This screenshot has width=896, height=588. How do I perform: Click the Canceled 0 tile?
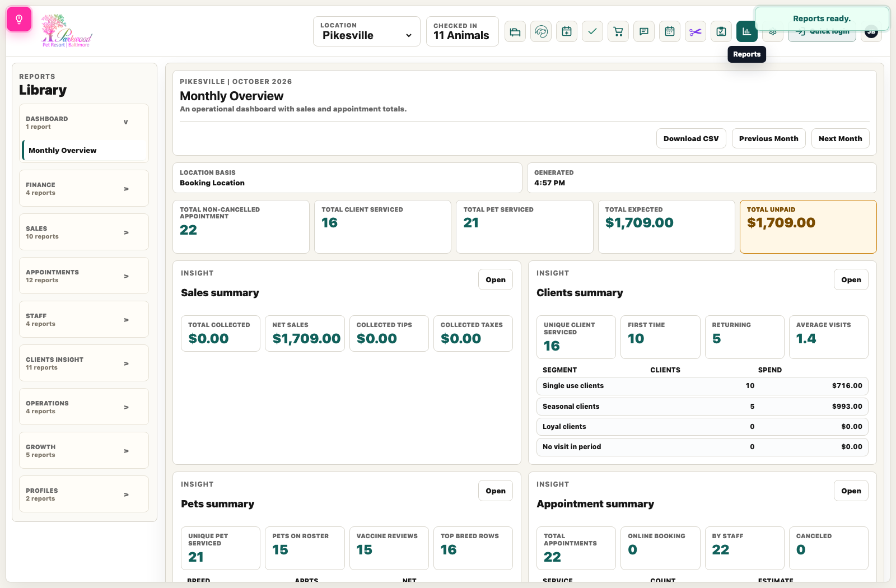(x=829, y=548)
